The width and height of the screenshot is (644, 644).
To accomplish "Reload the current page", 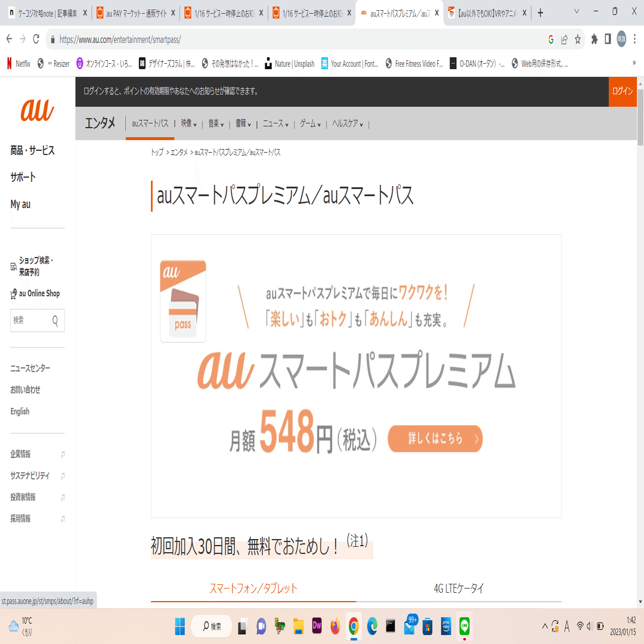I will click(x=36, y=39).
